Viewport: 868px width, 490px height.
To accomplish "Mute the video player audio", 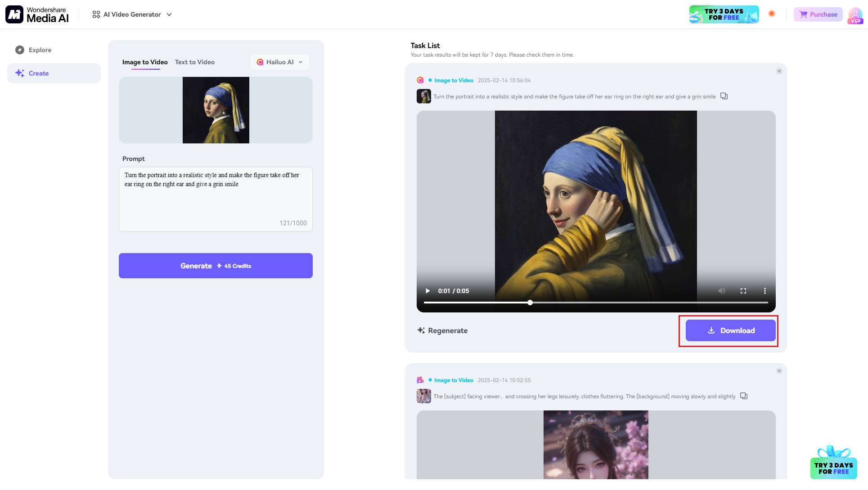I will click(x=722, y=291).
